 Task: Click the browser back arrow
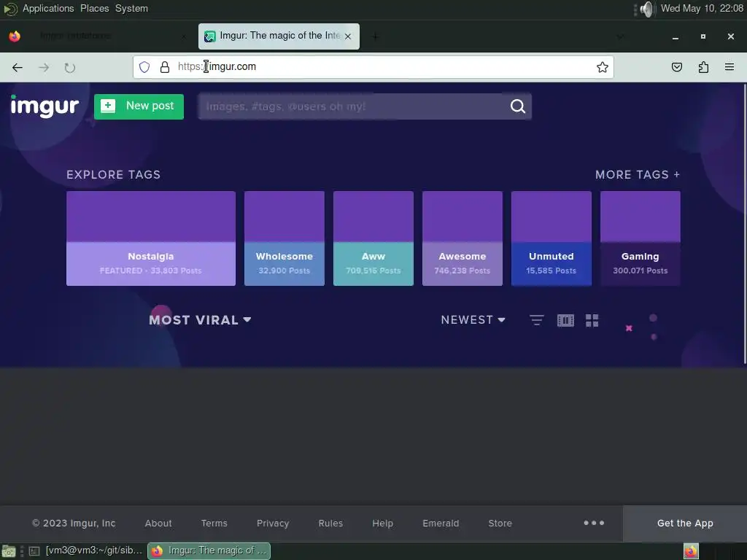coord(18,68)
